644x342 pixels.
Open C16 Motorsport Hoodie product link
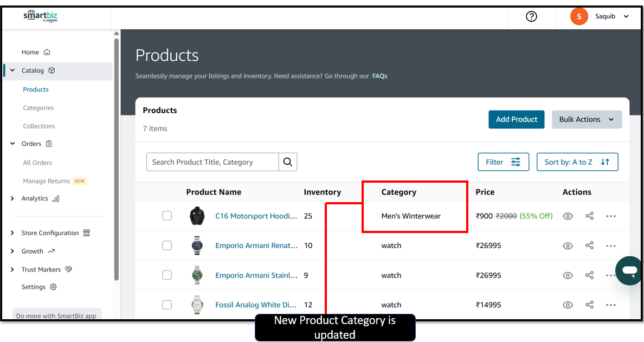256,216
